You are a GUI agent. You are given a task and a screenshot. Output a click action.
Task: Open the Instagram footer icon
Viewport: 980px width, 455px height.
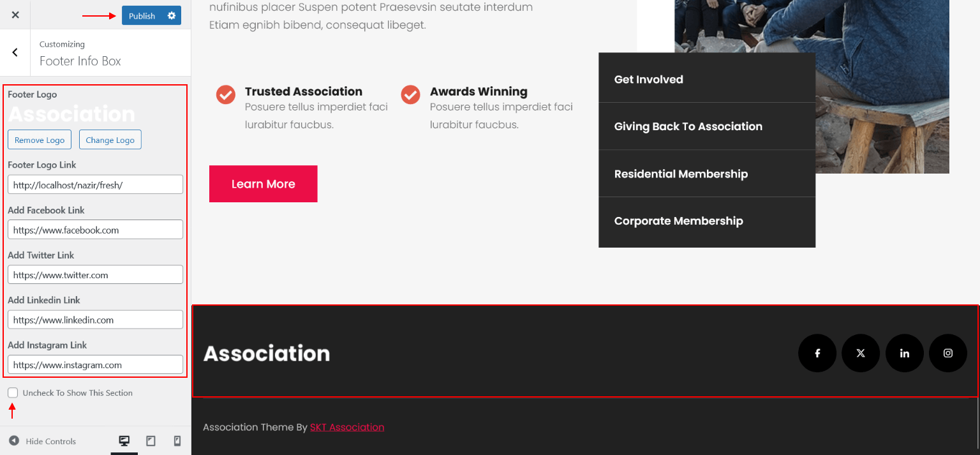click(948, 353)
